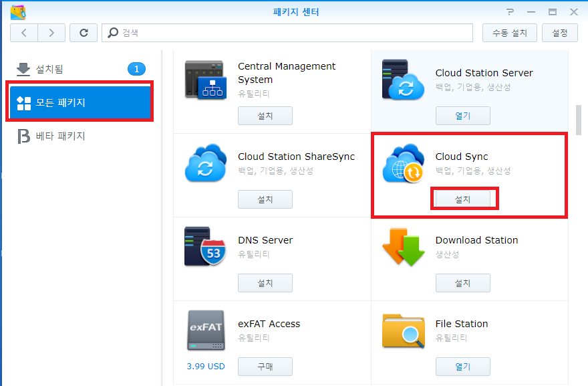The height and width of the screenshot is (386, 588).
Task: Maximize the Package Center window
Action: (x=553, y=12)
